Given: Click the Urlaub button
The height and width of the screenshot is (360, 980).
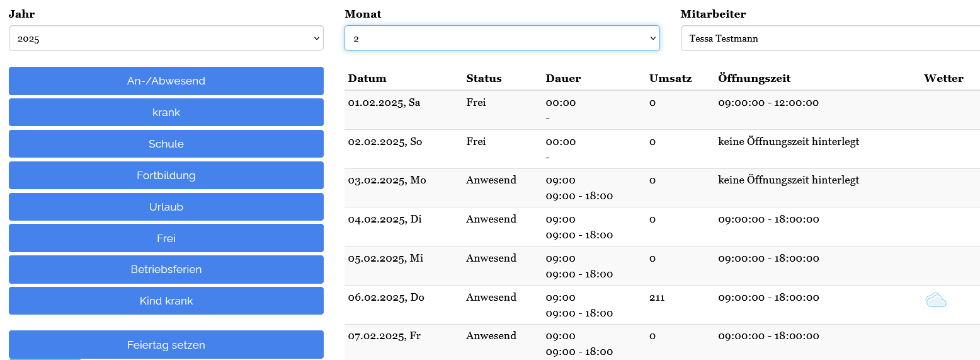Looking at the screenshot, I should click(x=166, y=207).
